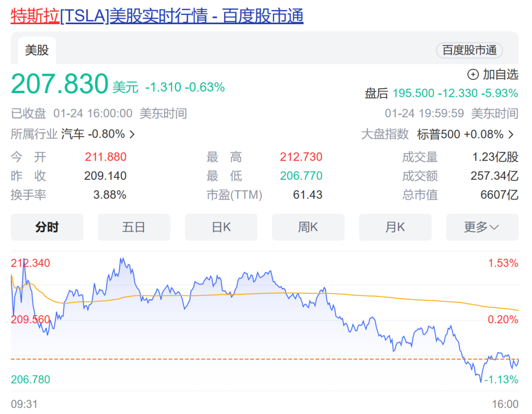Select the 美股 tab
Image resolution: width=532 pixels, height=414 pixels.
37,50
